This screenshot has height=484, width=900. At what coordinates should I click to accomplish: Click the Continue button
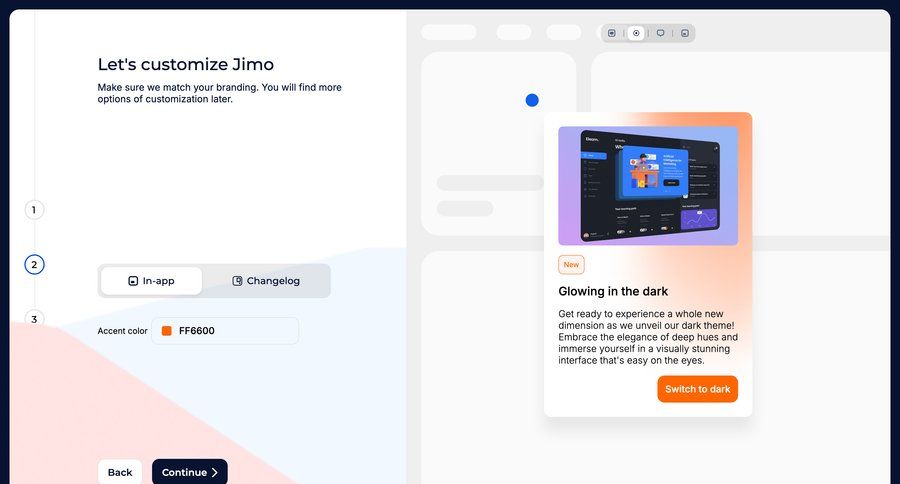coord(190,472)
